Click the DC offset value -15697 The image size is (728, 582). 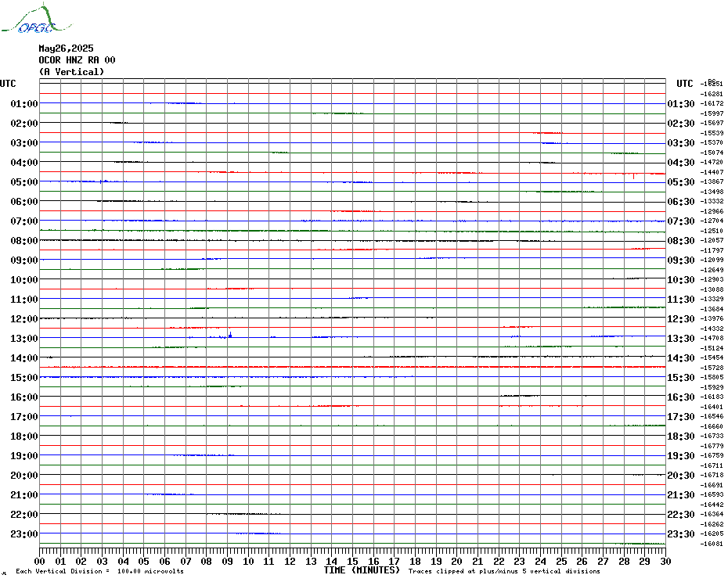pos(712,123)
